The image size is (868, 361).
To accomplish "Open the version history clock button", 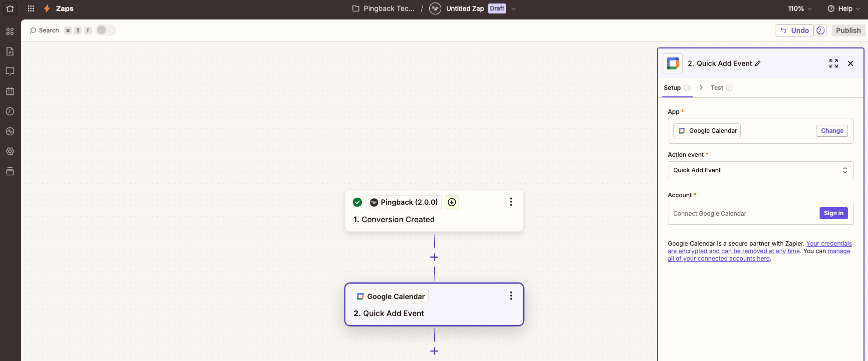I will (x=821, y=30).
